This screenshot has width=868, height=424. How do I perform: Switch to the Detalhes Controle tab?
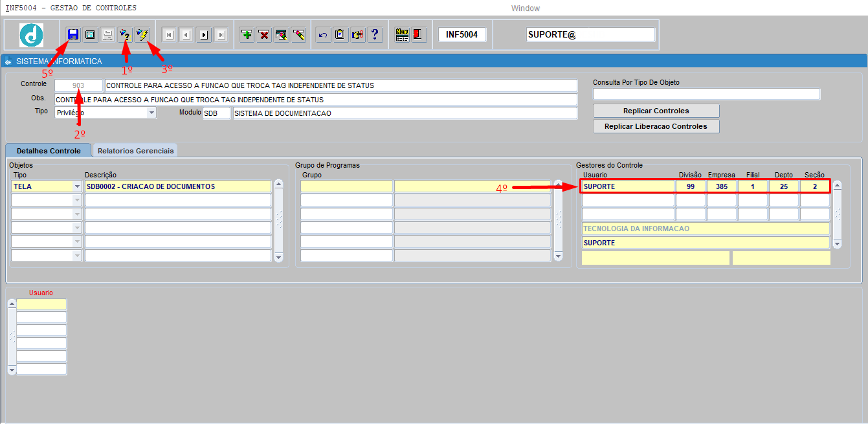point(49,150)
